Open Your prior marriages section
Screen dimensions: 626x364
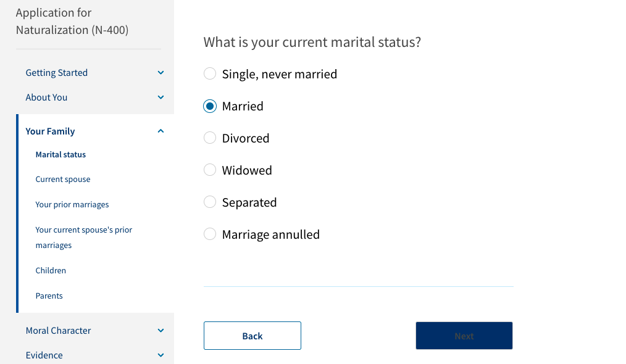72,204
